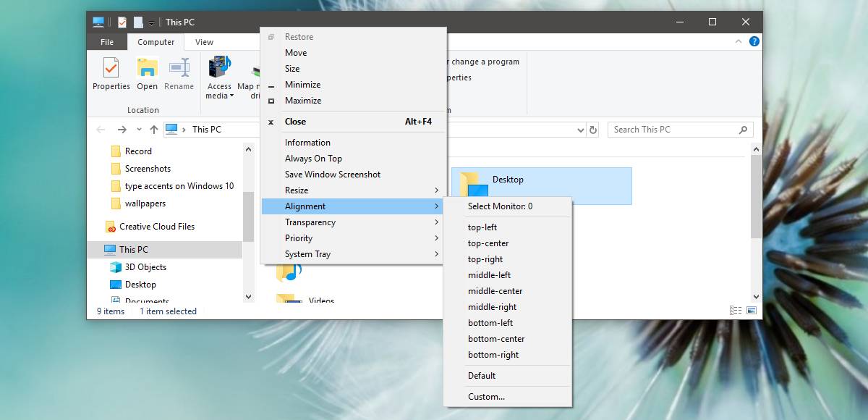Image resolution: width=868 pixels, height=420 pixels.
Task: Click the blue Help question mark
Action: pos(754,41)
